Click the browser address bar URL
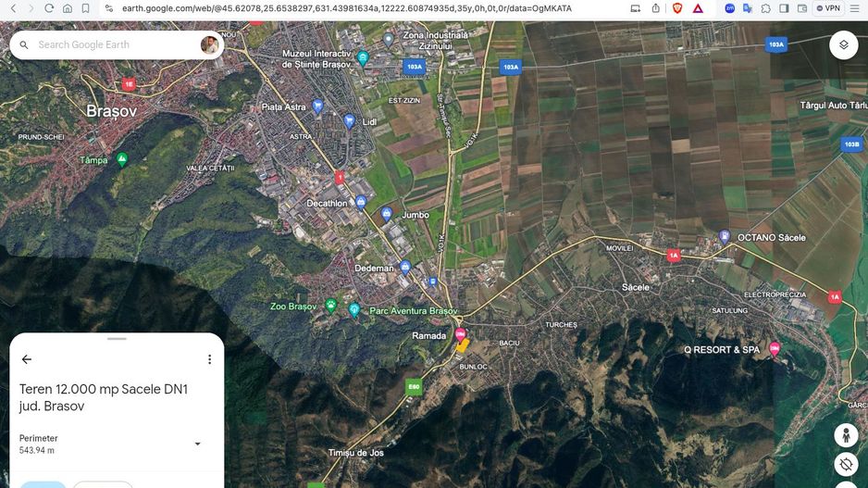 (347, 8)
